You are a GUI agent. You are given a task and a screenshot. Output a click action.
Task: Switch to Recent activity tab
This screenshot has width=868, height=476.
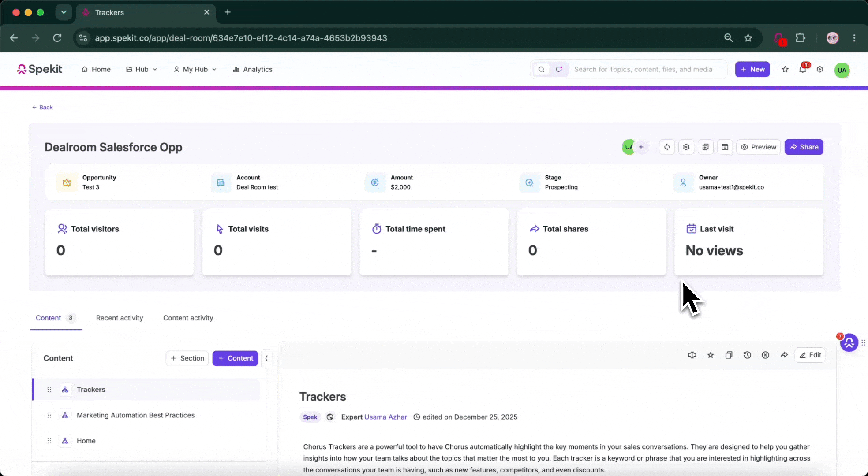(x=120, y=318)
